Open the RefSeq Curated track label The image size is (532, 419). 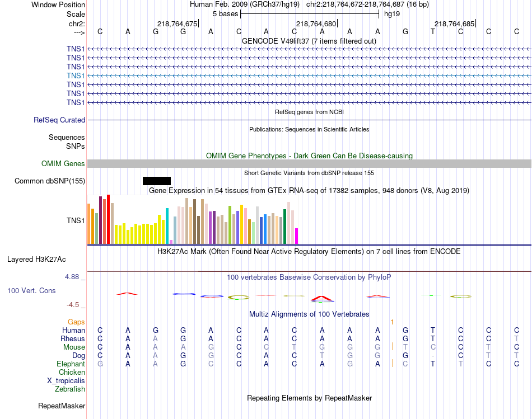click(59, 120)
